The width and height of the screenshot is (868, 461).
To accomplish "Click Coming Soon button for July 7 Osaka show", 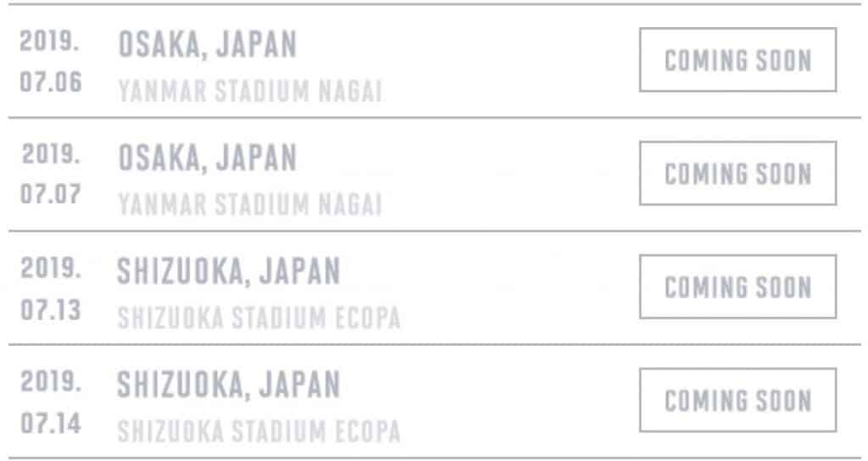I will click(737, 174).
